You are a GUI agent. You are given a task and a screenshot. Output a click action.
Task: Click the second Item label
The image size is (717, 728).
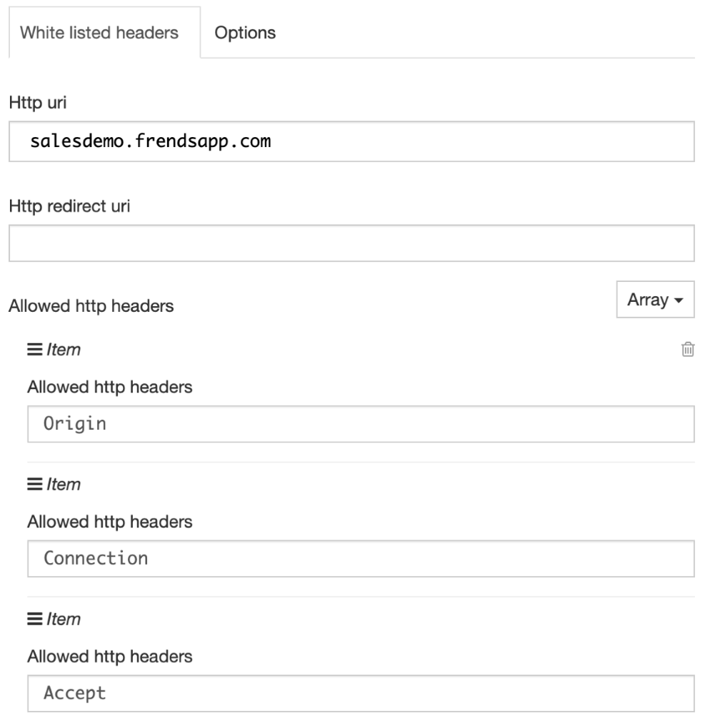click(64, 484)
